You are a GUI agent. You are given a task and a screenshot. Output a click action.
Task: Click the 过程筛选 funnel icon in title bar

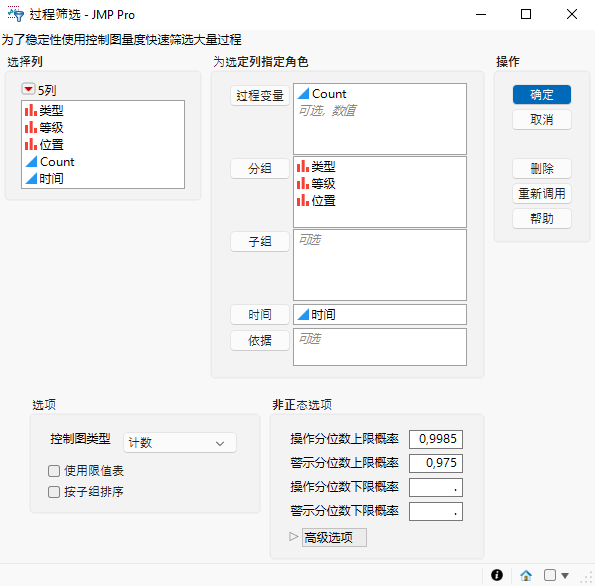15,14
